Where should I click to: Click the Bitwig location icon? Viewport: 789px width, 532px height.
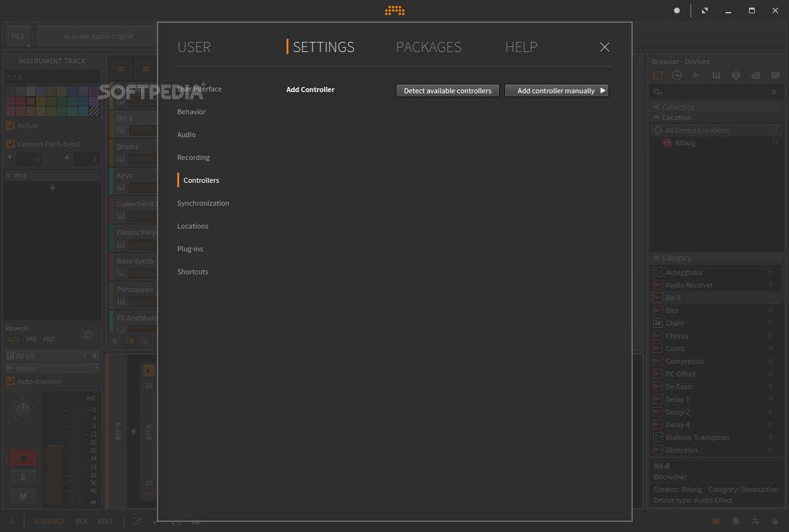click(x=668, y=143)
